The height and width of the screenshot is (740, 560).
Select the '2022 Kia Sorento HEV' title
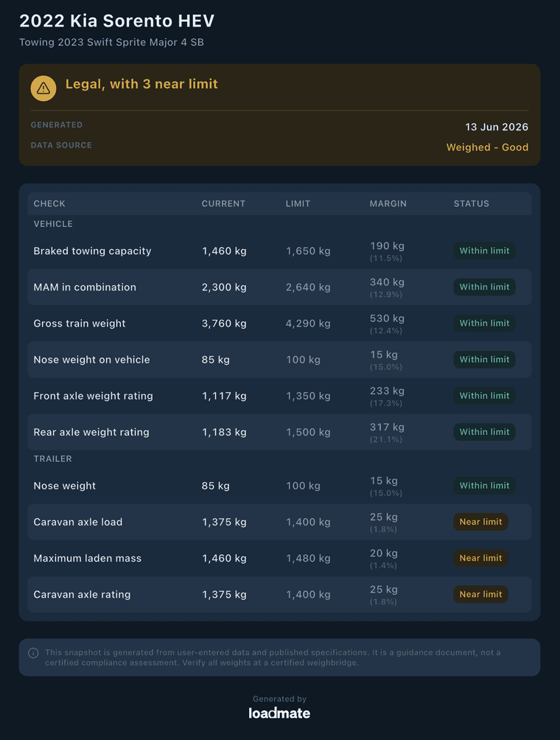[x=117, y=21]
